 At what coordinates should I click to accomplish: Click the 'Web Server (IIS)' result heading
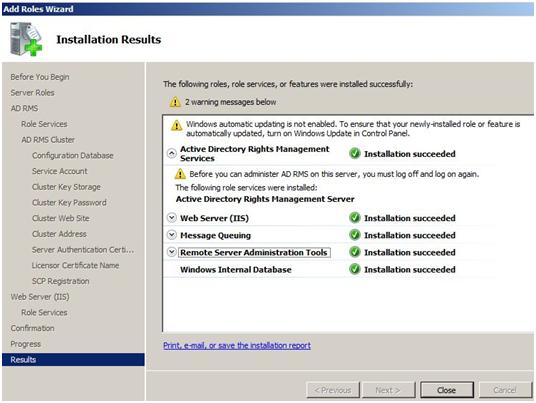(x=214, y=218)
